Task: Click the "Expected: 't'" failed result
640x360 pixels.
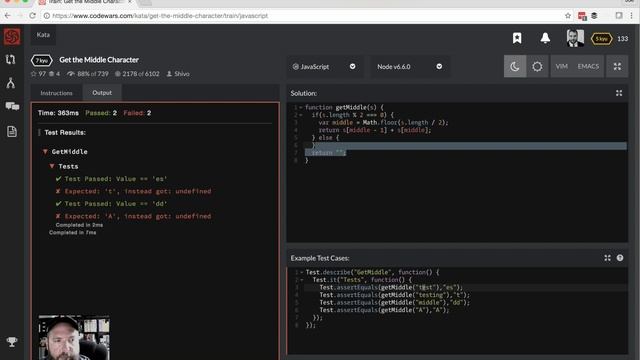Action: coord(133,191)
